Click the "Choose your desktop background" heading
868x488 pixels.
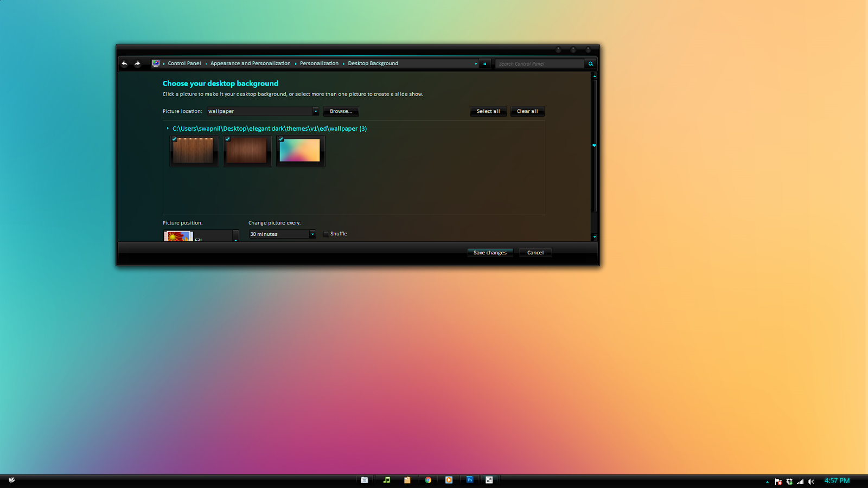tap(220, 84)
